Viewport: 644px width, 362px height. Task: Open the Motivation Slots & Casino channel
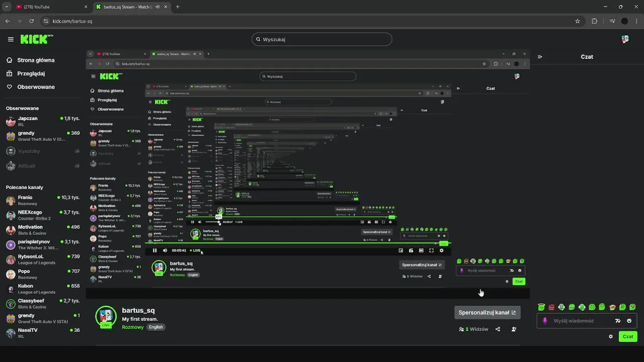[x=43, y=230]
